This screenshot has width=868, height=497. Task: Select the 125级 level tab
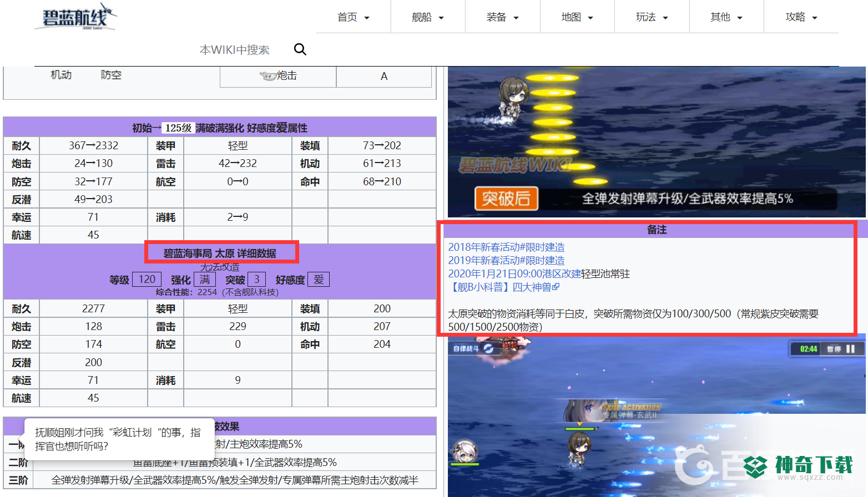pyautogui.click(x=178, y=128)
